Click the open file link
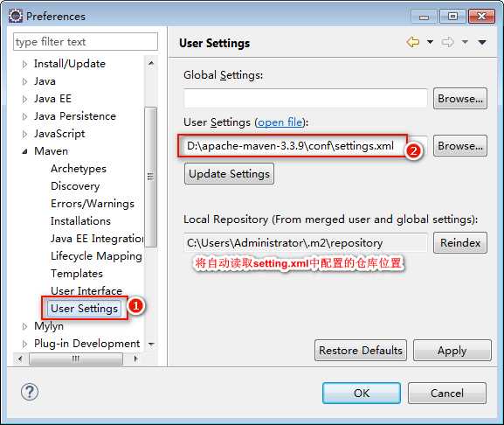 280,122
